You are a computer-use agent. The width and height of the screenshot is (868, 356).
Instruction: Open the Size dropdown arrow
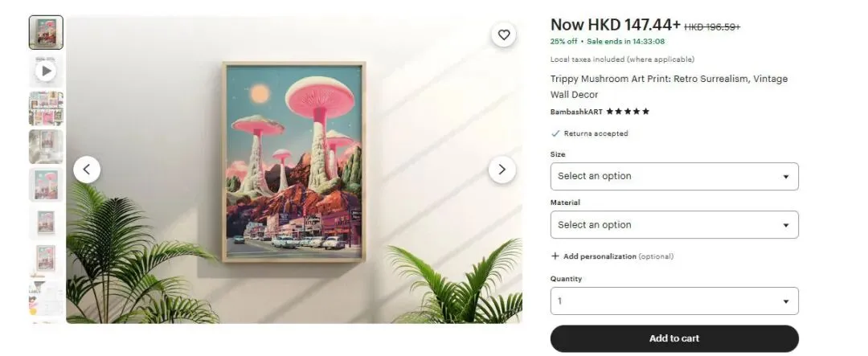point(785,177)
